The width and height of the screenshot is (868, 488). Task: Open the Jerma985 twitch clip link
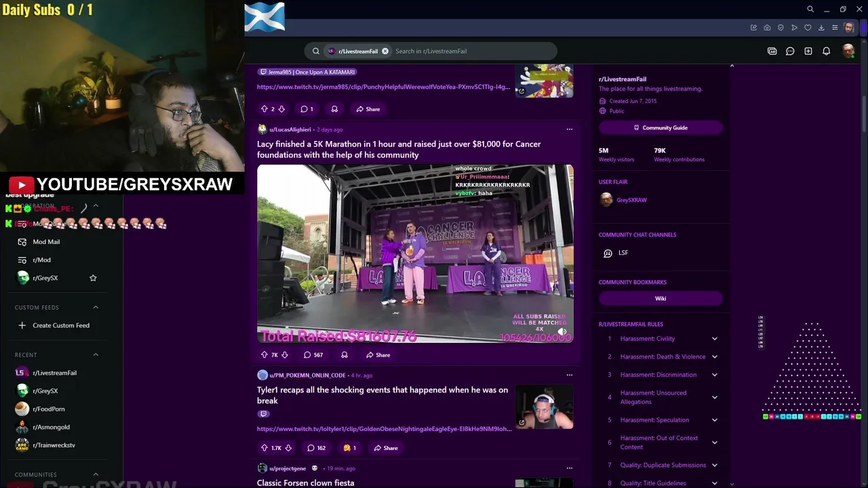383,87
